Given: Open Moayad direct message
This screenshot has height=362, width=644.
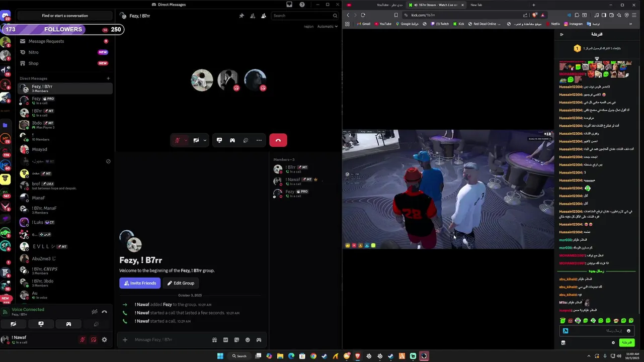Looking at the screenshot, I should (x=64, y=149).
